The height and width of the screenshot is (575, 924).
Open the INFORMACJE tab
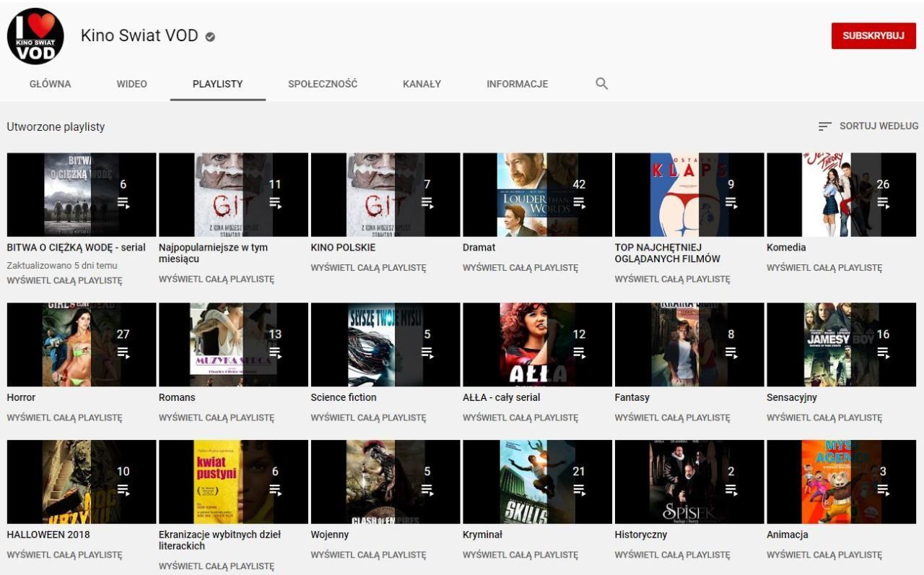point(517,84)
